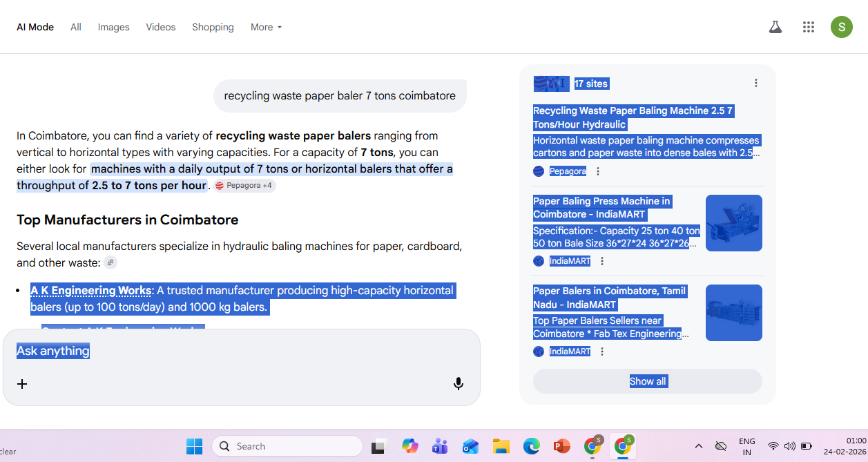The image size is (868, 462).
Task: Click the volume speaker tray icon
Action: coord(790,446)
